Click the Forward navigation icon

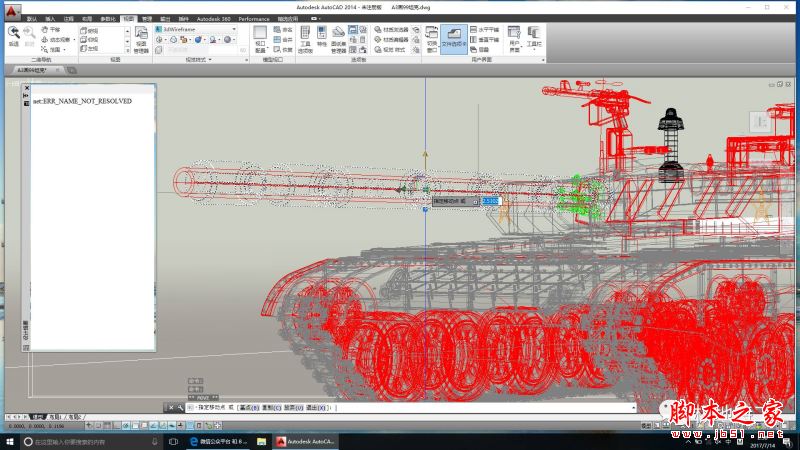(x=29, y=37)
